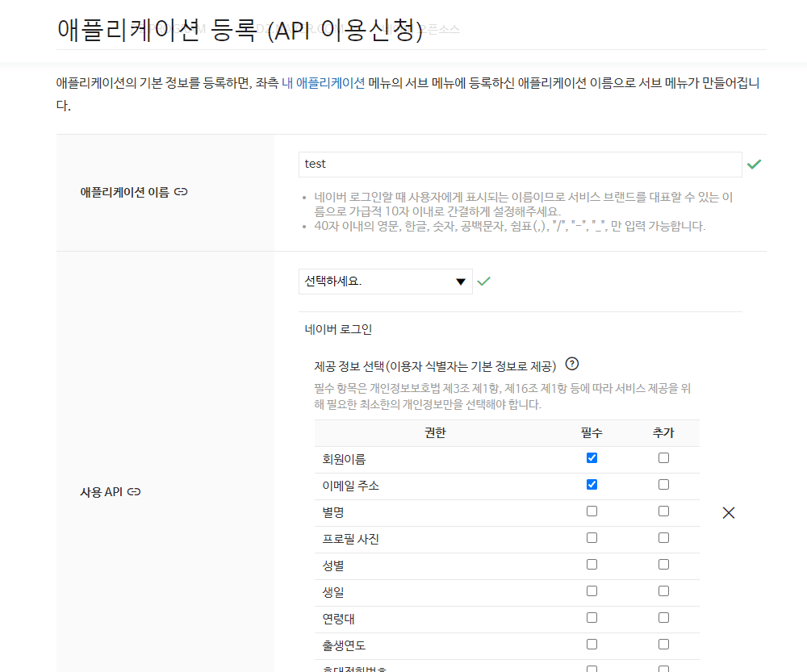Image resolution: width=807 pixels, height=672 pixels.
Task: Click link icon beside 사용 API
Action: click(x=134, y=491)
